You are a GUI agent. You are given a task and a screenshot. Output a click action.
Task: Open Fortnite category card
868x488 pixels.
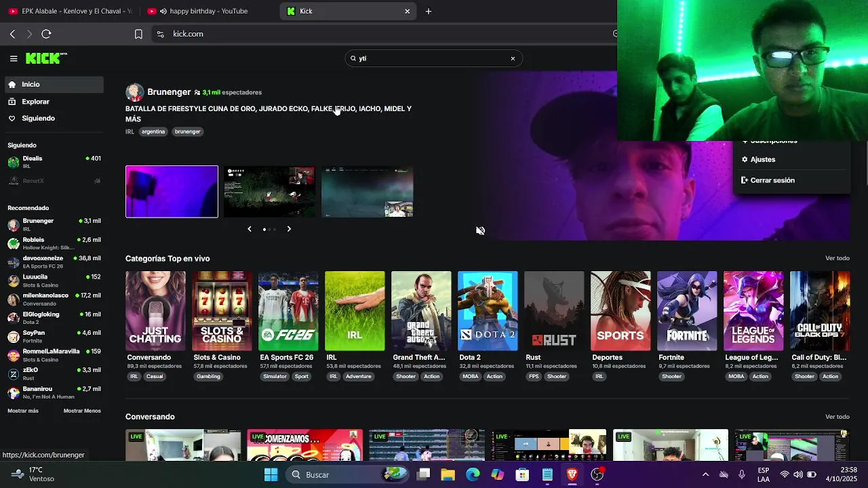[x=687, y=311]
